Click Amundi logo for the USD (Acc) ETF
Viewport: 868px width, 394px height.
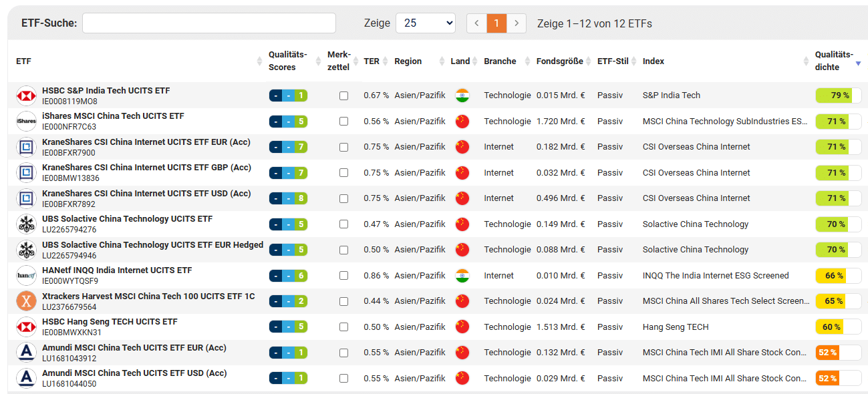click(x=26, y=378)
